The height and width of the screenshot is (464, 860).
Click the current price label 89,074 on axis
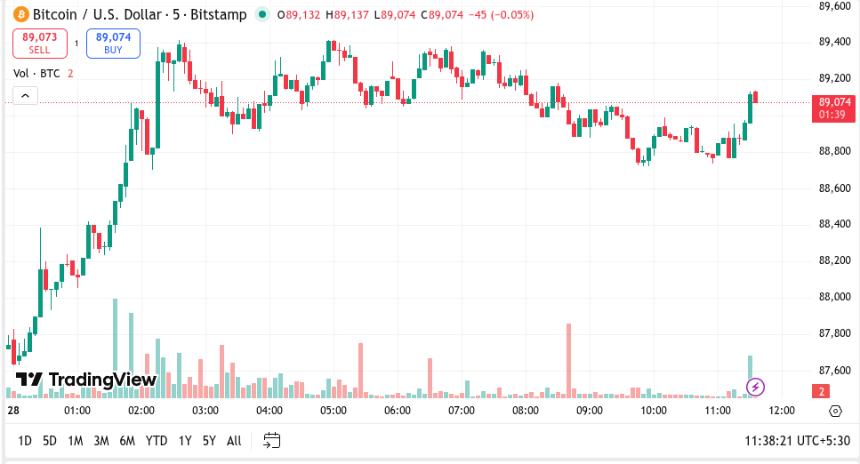pyautogui.click(x=834, y=102)
